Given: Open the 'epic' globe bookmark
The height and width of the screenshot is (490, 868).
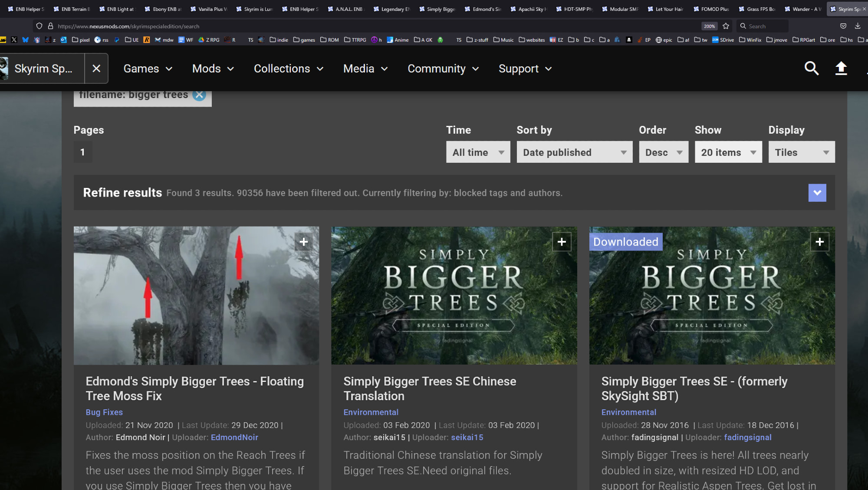Looking at the screenshot, I should (x=664, y=40).
